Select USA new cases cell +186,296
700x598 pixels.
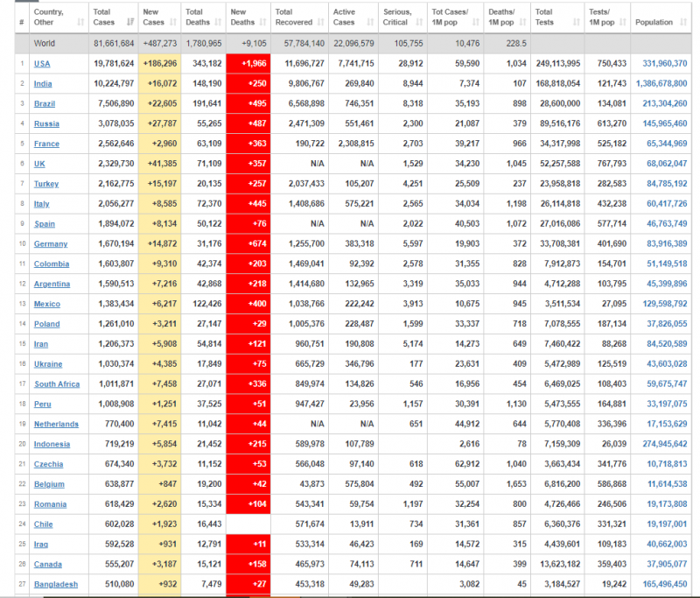click(x=160, y=63)
